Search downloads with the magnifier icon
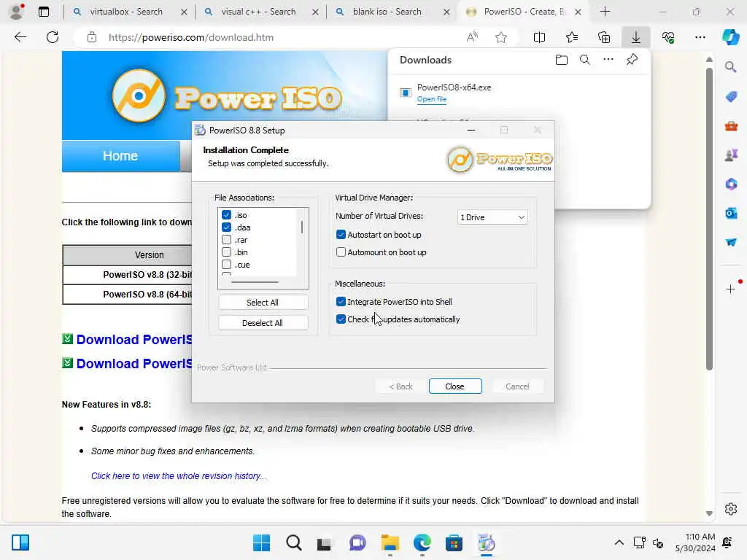 (585, 60)
